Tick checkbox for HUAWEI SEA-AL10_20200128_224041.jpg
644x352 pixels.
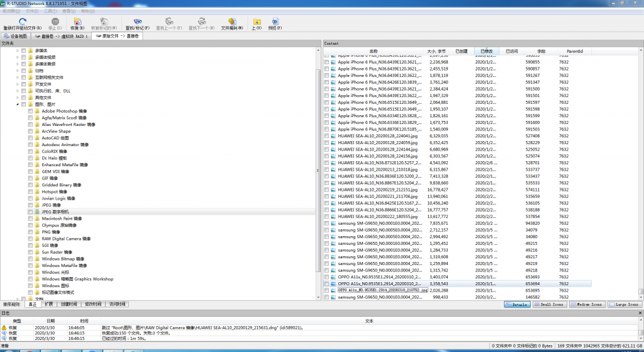(326, 135)
